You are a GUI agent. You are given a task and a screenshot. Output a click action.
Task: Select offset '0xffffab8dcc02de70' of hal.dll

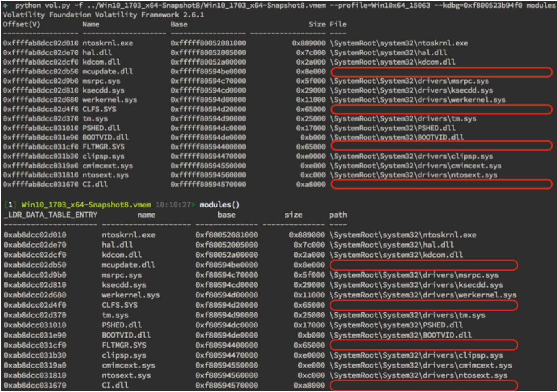click(x=41, y=52)
